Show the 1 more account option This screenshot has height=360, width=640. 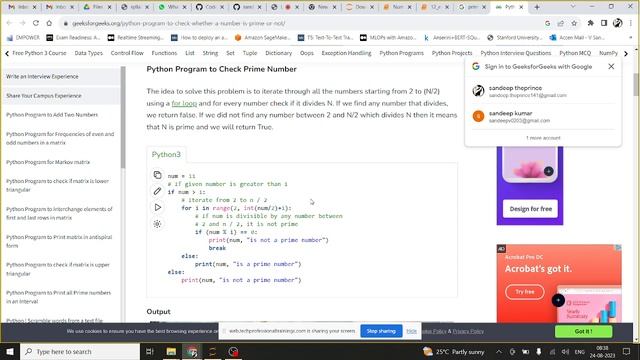click(543, 138)
